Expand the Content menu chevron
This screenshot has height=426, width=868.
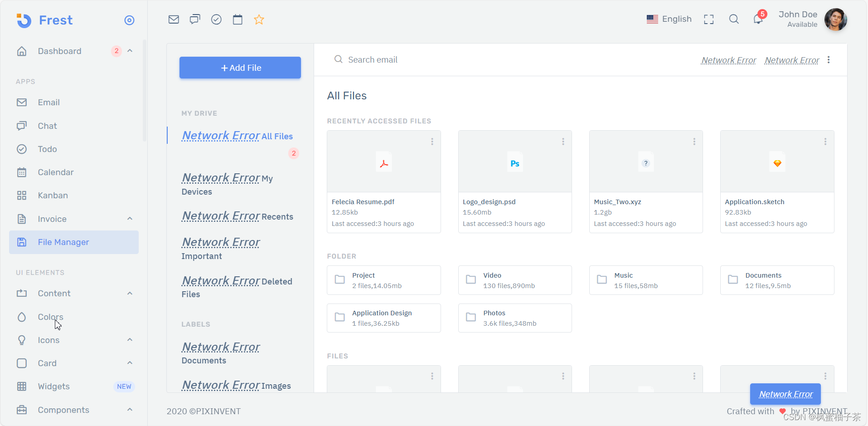[x=130, y=294]
